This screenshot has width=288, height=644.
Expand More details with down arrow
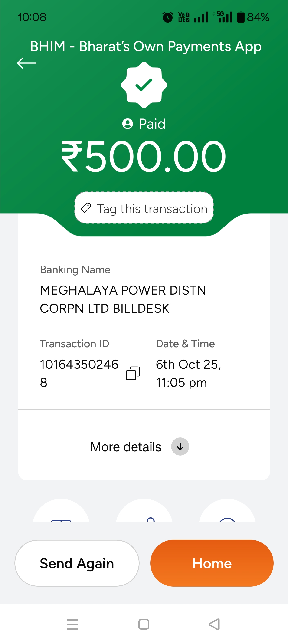tap(180, 447)
